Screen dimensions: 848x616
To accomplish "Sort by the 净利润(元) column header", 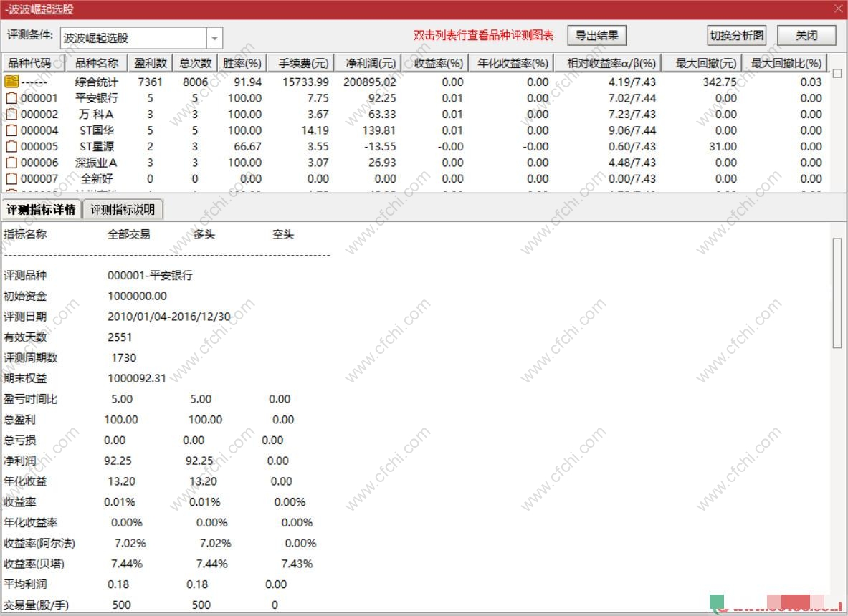I will [368, 63].
